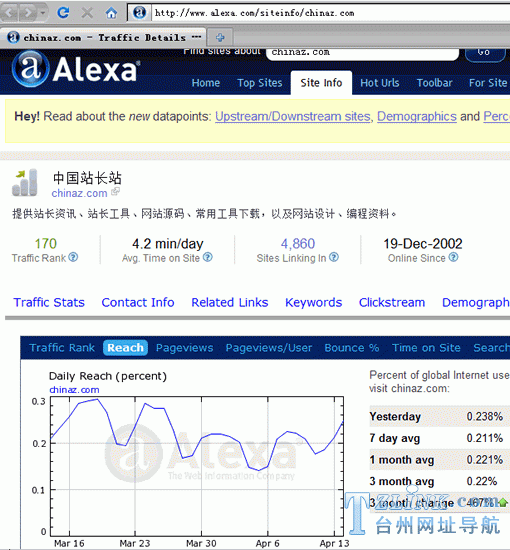Click the 1 month avg 0.221% value

[485, 460]
